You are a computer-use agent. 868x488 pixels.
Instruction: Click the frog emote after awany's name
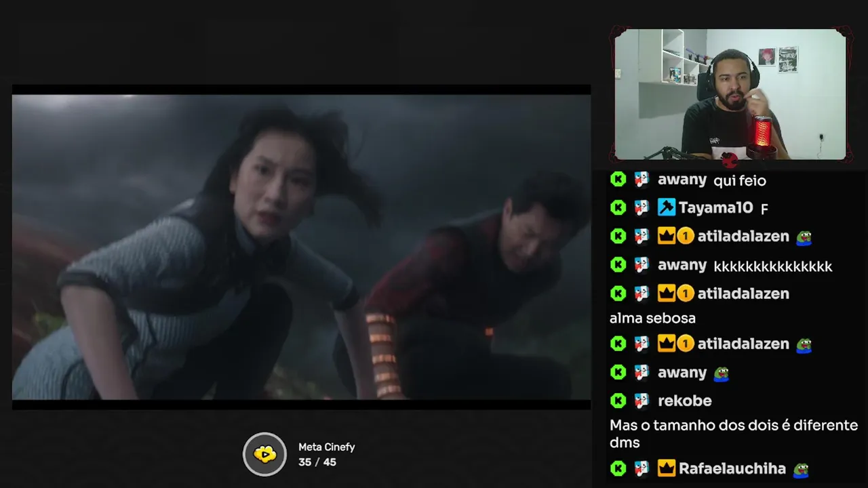[x=721, y=373]
